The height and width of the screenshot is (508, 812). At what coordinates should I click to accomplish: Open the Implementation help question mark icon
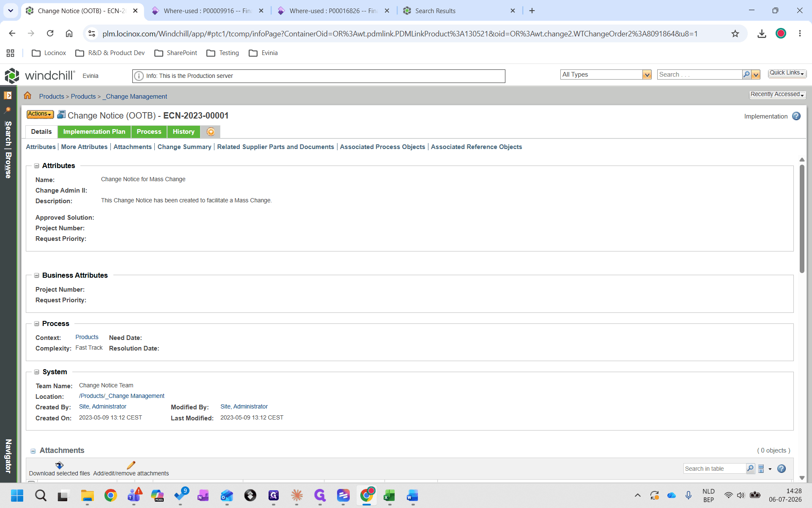point(796,116)
